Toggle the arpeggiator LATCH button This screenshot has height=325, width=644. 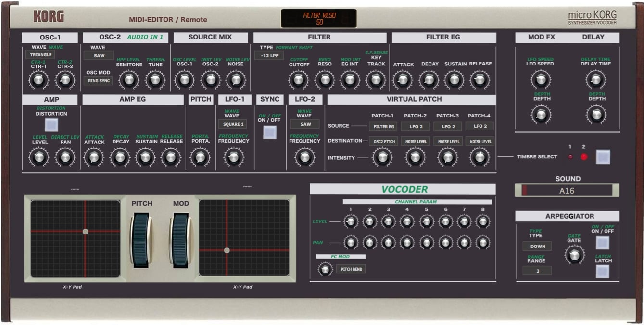(603, 272)
